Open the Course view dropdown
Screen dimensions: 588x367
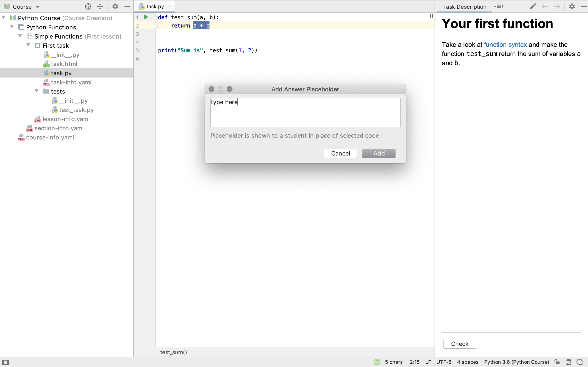point(38,7)
